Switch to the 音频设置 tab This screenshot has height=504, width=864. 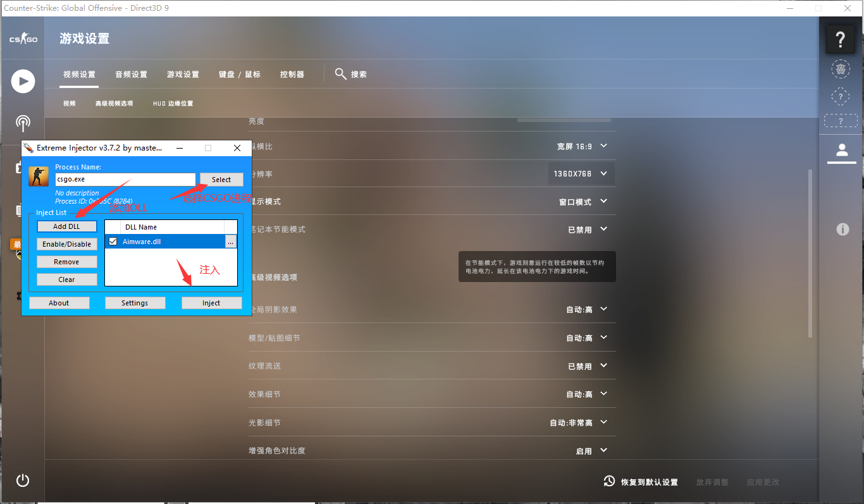pyautogui.click(x=131, y=74)
